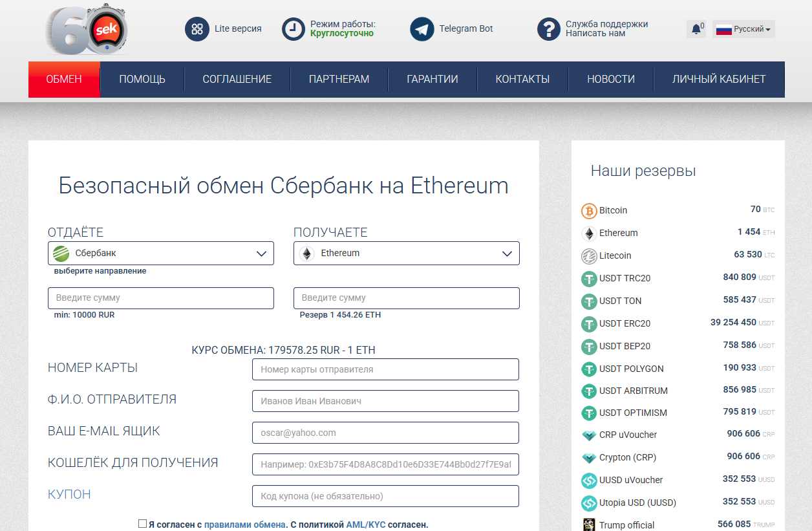
Task: Click the Bitcoin icon in Наши резервы
Action: pyautogui.click(x=589, y=210)
